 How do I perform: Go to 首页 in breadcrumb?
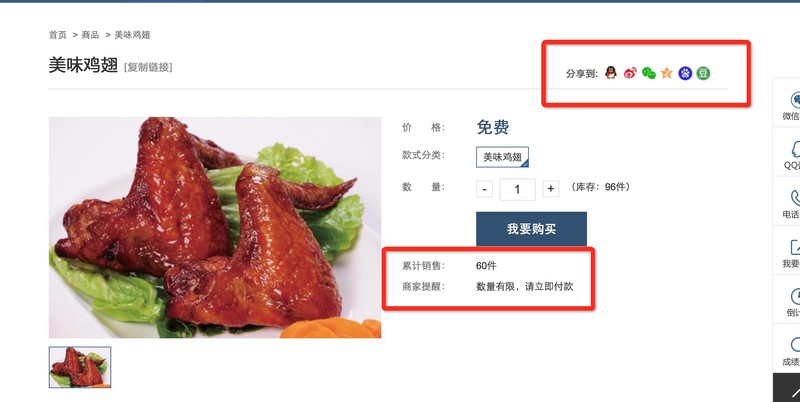pyautogui.click(x=58, y=35)
